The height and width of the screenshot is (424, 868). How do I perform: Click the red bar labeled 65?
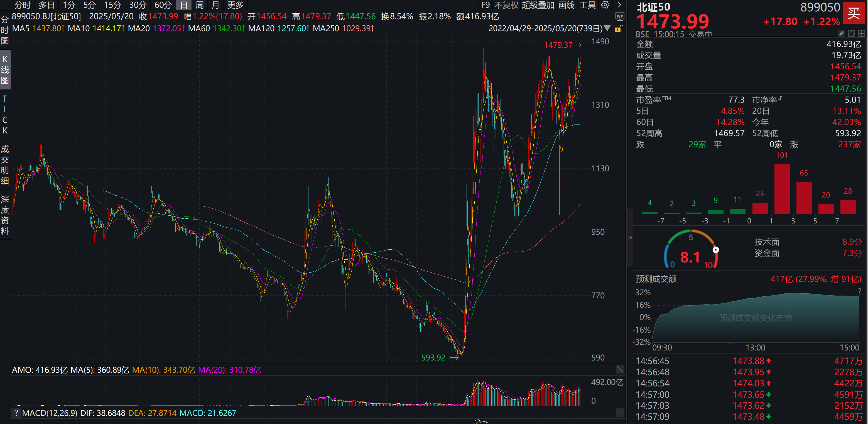pyautogui.click(x=804, y=198)
